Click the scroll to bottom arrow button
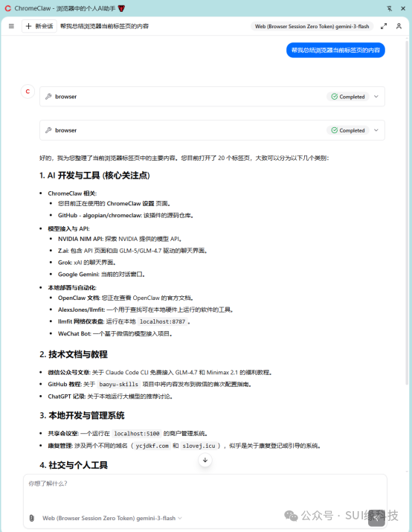The image size is (412, 532). (205, 460)
